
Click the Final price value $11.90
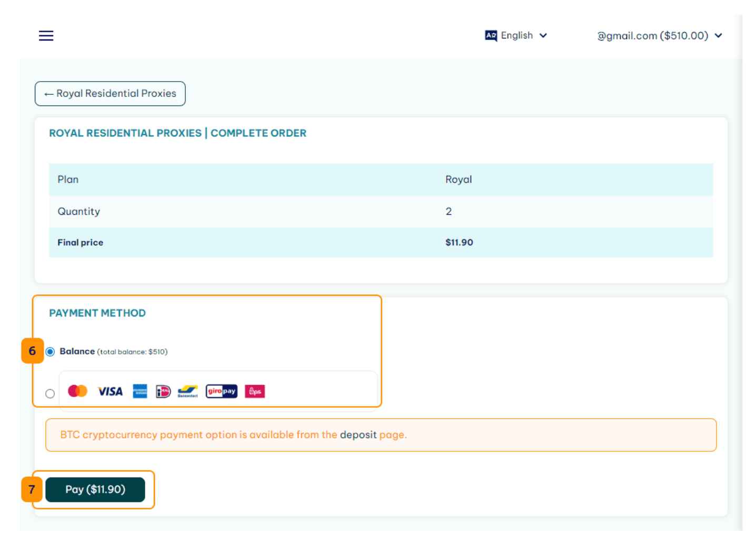coord(459,243)
